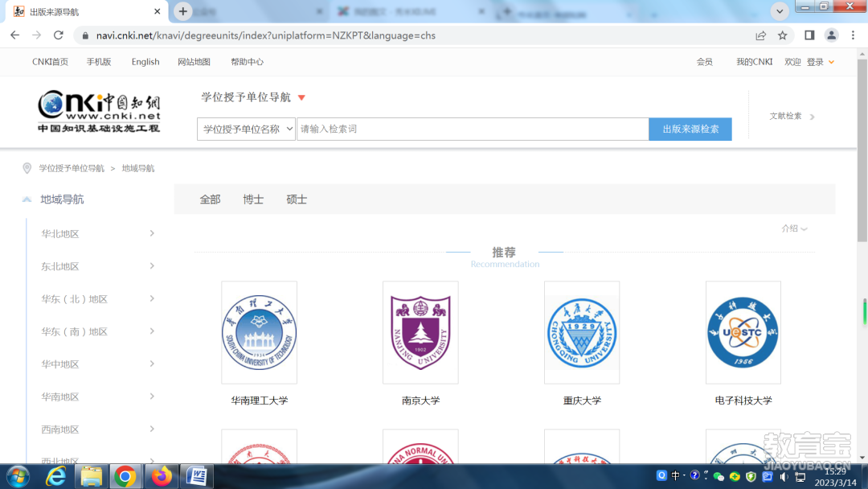The width and height of the screenshot is (868, 489).
Task: Switch to Chrome in the taskbar
Action: [125, 476]
